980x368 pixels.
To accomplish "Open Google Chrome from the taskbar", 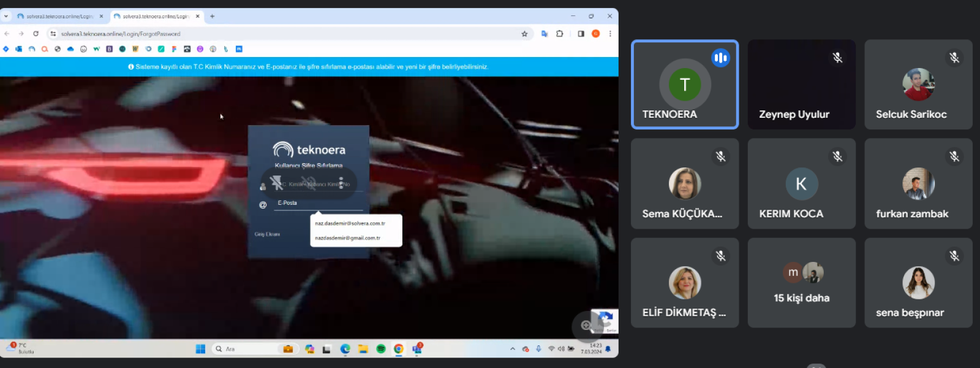I will [x=399, y=349].
